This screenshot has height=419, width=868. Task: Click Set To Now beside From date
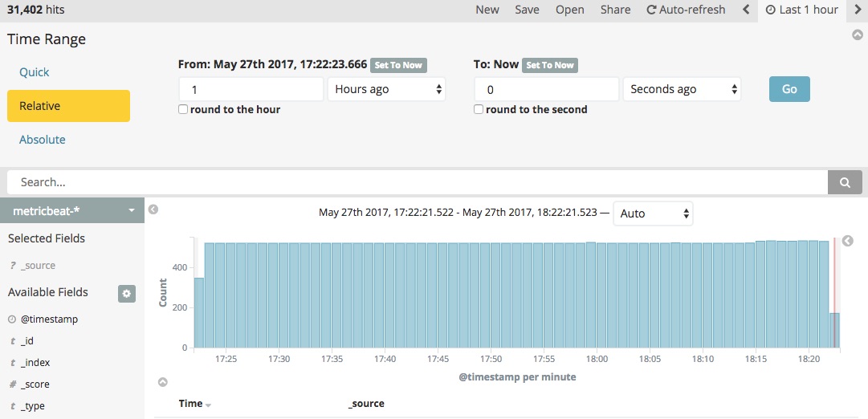(x=398, y=65)
